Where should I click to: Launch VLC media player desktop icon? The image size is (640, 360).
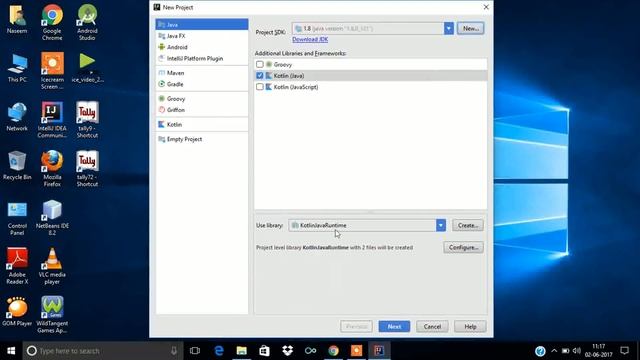(52, 266)
